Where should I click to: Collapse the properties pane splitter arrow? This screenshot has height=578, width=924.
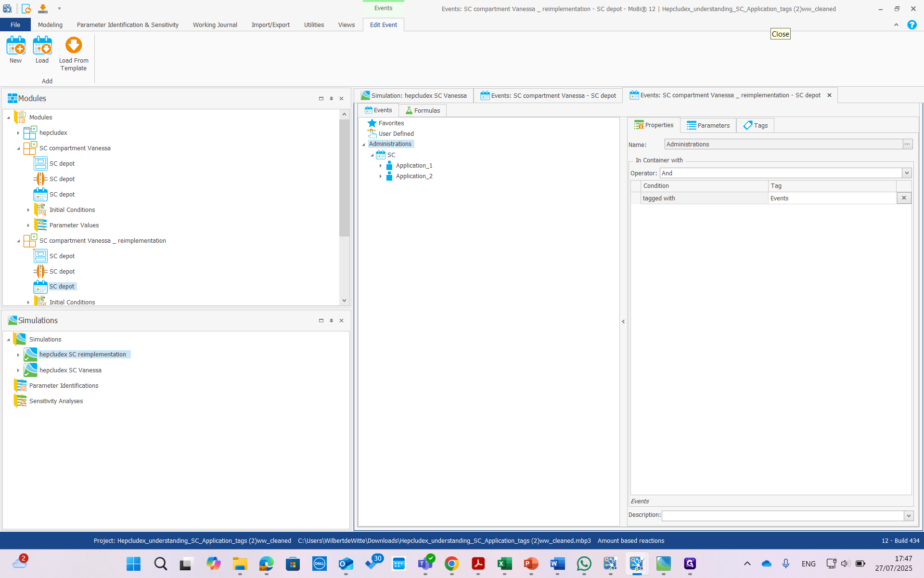623,321
